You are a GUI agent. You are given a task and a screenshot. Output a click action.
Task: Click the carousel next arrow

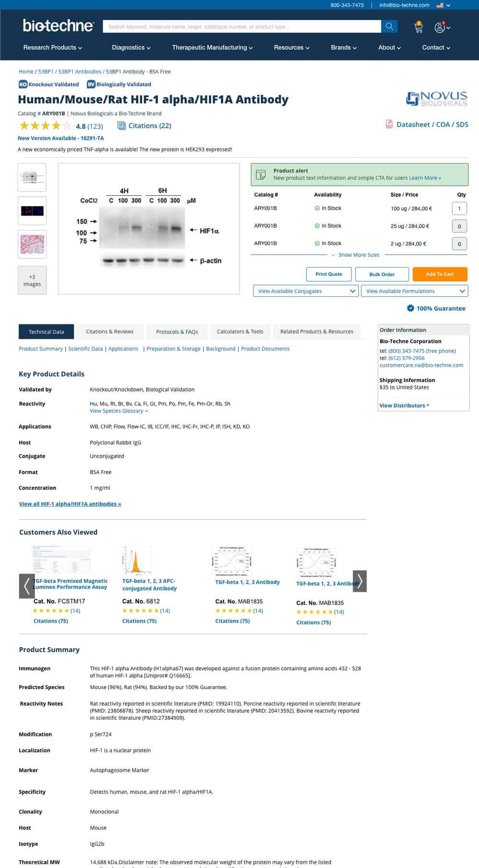click(360, 581)
